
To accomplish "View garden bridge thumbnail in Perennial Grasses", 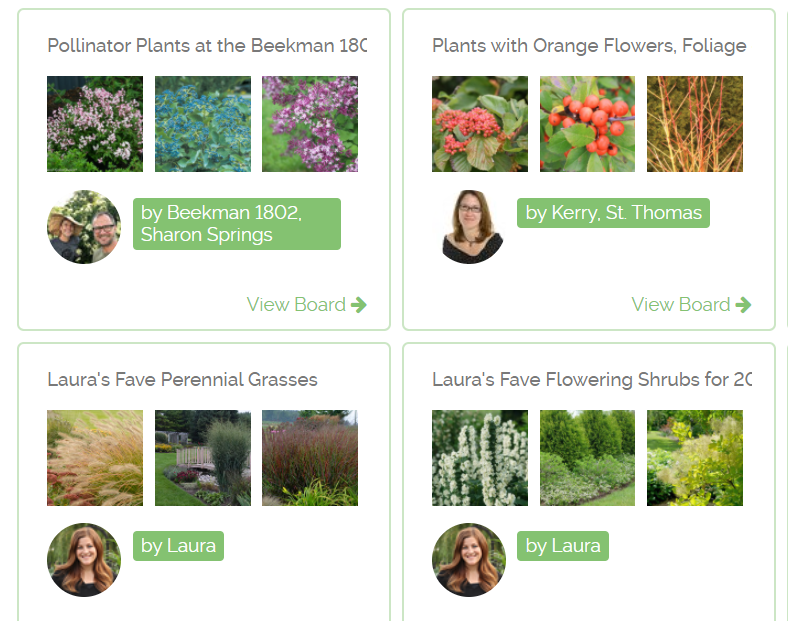I will coord(203,458).
